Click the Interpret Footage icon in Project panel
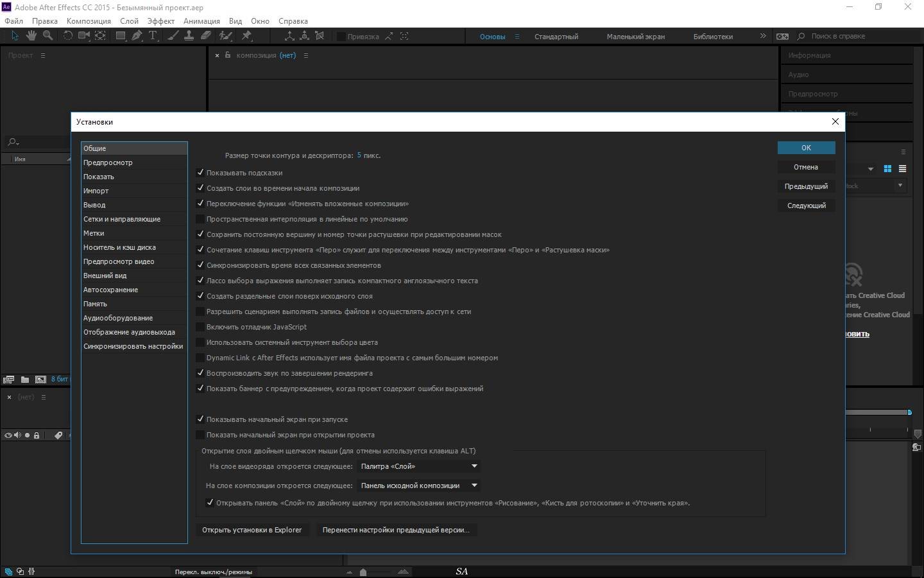Viewport: 924px width, 578px height. pos(8,380)
